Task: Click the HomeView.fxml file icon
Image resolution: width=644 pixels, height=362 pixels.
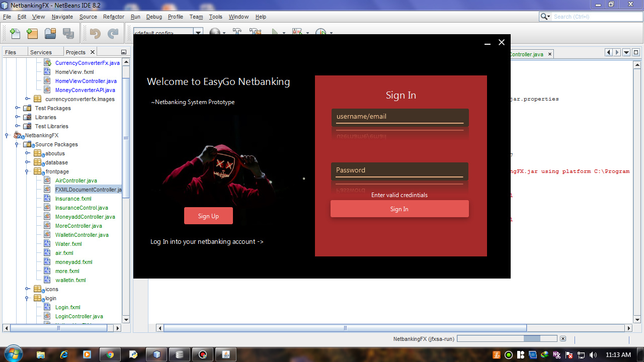Action: pyautogui.click(x=47, y=72)
